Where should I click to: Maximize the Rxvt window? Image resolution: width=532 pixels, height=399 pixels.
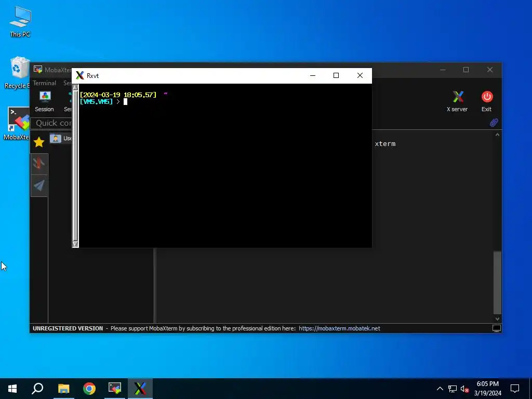(336, 75)
